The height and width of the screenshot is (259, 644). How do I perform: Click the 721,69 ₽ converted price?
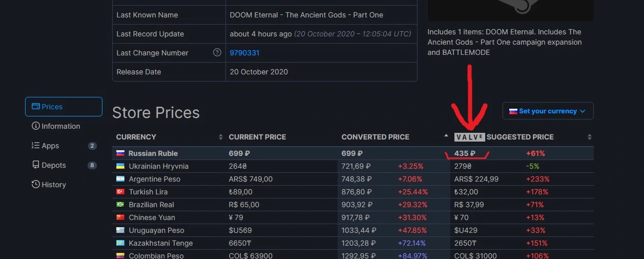click(357, 166)
